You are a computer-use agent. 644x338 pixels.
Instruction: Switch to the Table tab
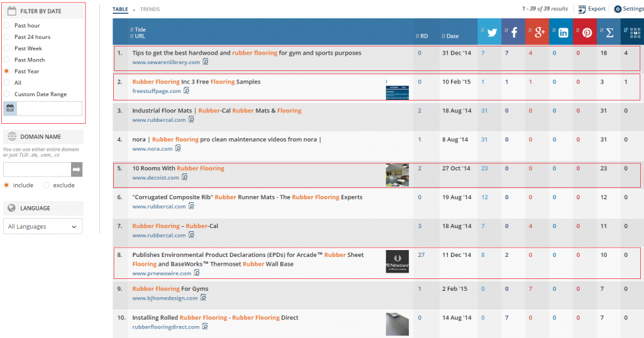tap(119, 9)
